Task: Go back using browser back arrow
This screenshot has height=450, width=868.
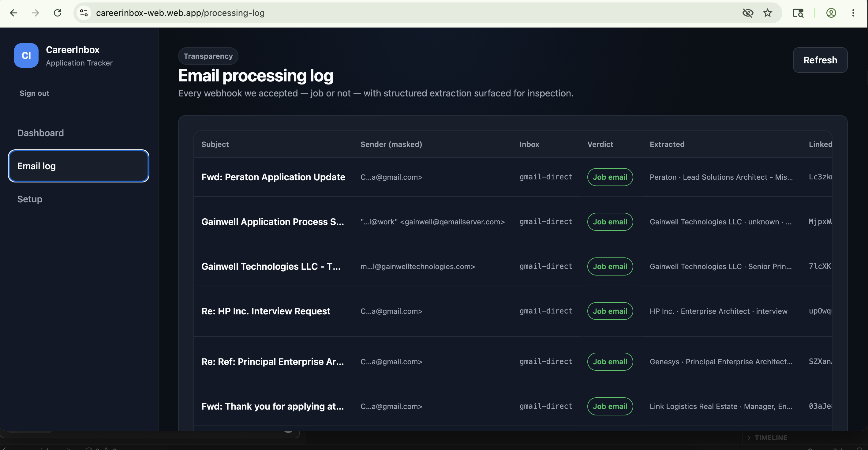Action: click(x=13, y=13)
